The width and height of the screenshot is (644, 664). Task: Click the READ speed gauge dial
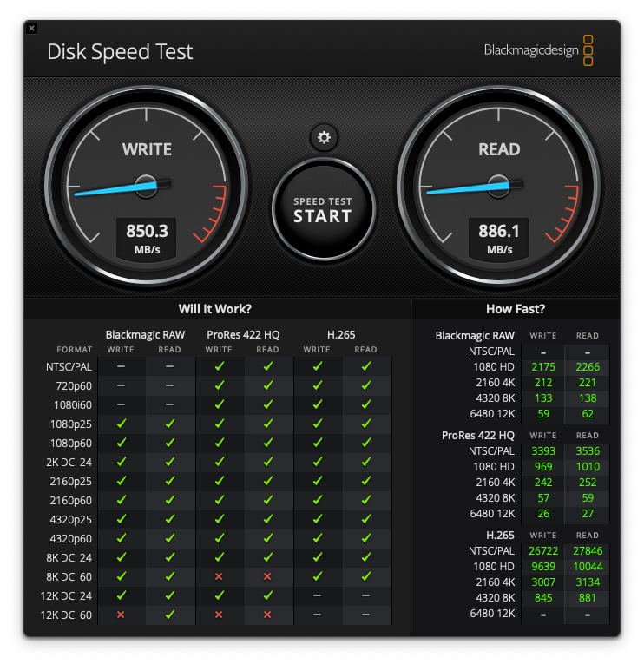pyautogui.click(x=499, y=186)
